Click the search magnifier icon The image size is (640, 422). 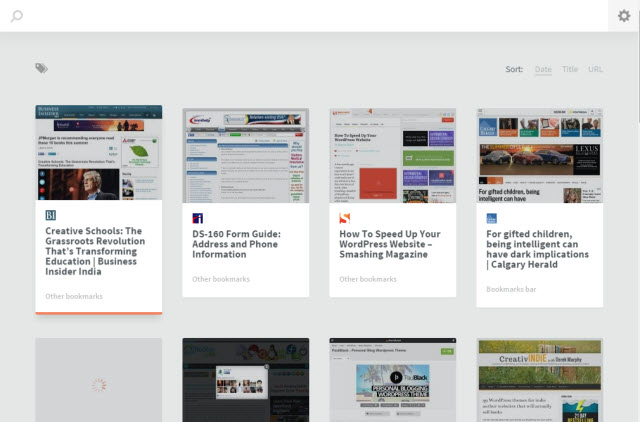[x=17, y=16]
